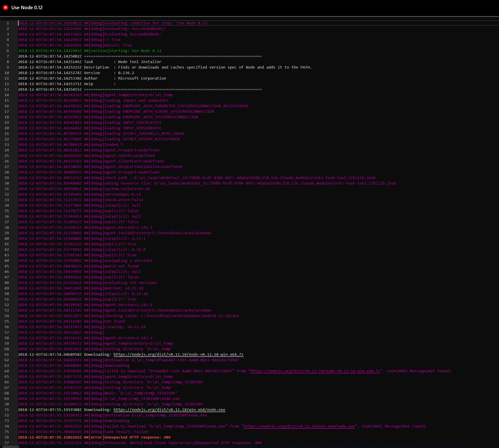The height and width of the screenshot is (448, 499).
Task: Select line number 1 in the gutter
Action: tap(8, 23)
